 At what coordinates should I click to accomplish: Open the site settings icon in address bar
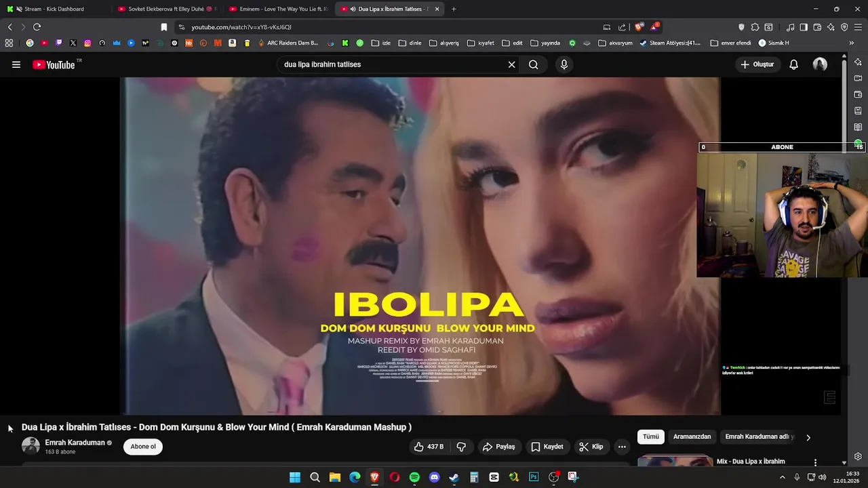tap(180, 27)
